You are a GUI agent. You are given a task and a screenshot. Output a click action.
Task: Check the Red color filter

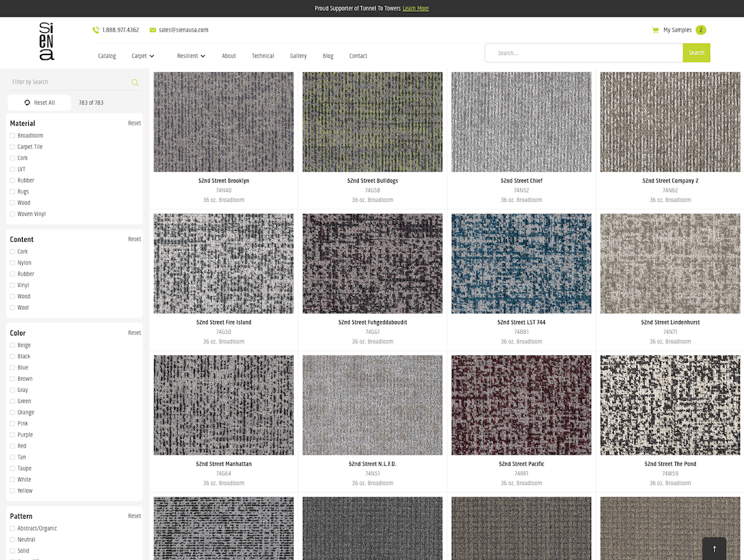coord(12,446)
